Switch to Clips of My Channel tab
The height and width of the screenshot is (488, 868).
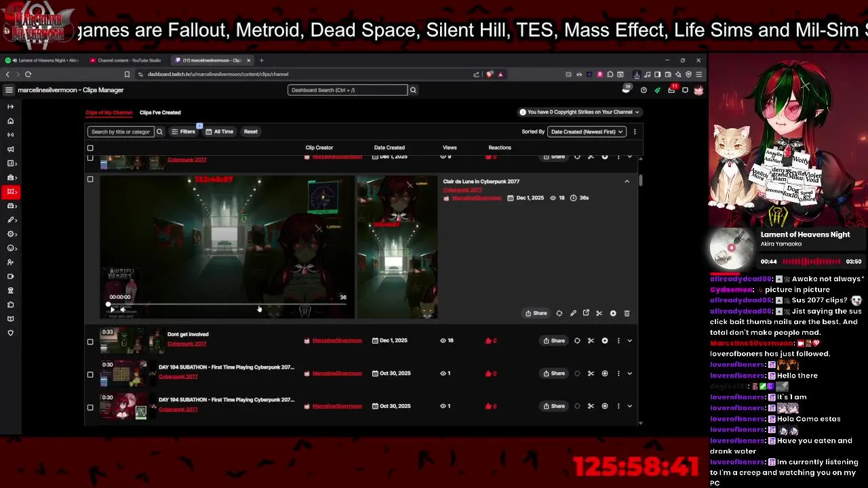coord(108,113)
